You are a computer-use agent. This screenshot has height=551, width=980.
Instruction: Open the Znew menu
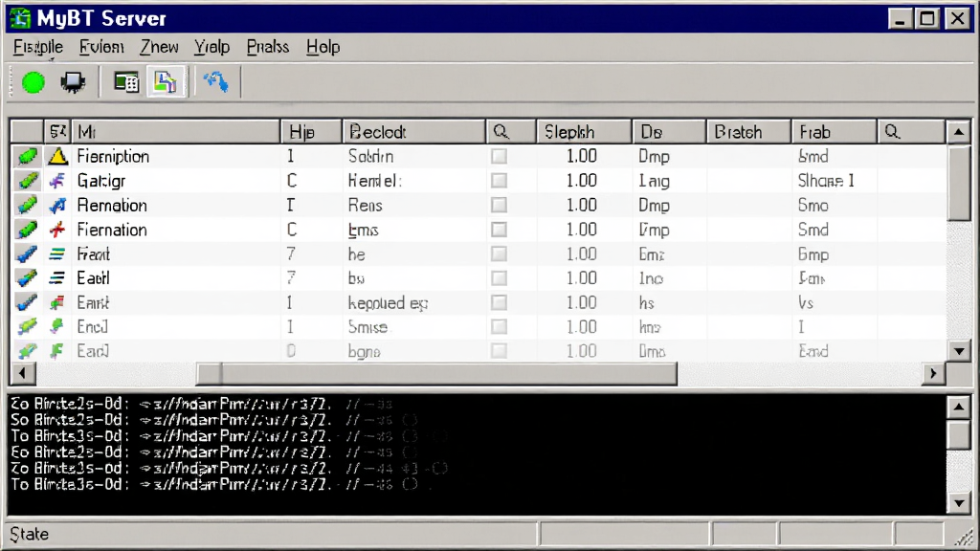159,48
